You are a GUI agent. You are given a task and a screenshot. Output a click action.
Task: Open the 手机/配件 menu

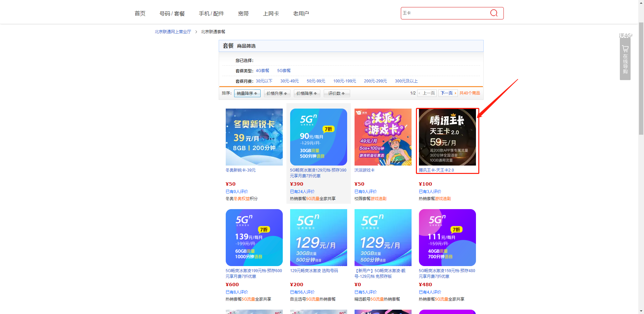point(211,13)
